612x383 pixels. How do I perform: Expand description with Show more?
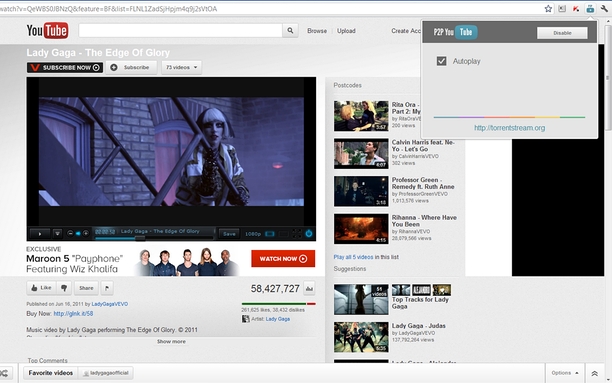pyautogui.click(x=171, y=342)
